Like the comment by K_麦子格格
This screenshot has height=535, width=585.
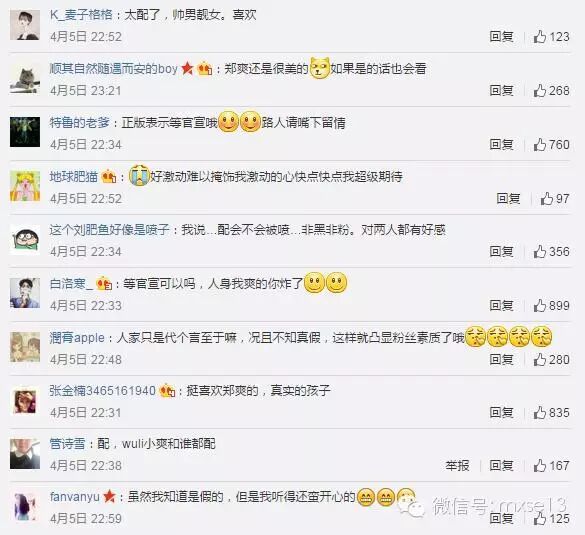tap(539, 37)
